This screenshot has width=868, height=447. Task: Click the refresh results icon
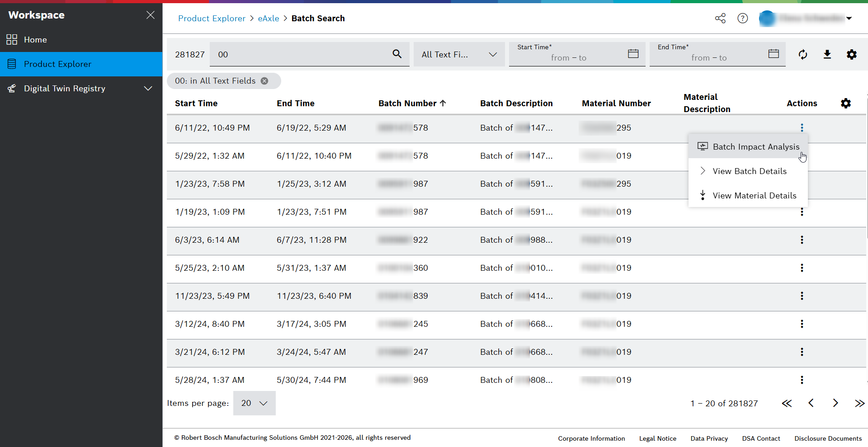click(803, 54)
